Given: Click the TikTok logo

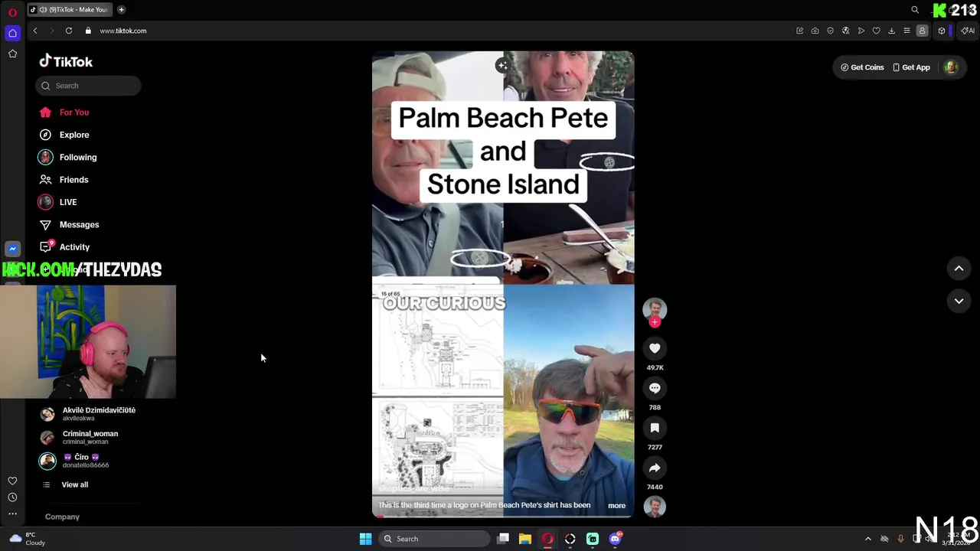Looking at the screenshot, I should coord(66,61).
